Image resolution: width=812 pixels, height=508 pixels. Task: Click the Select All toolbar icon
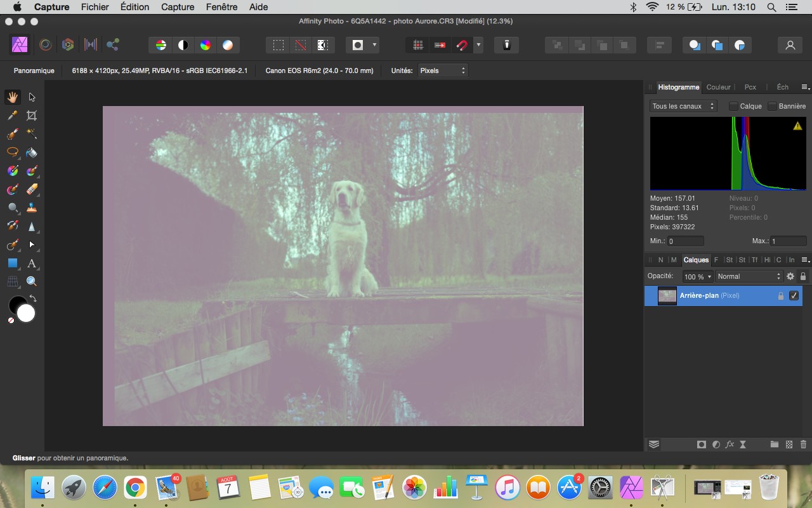coord(278,45)
